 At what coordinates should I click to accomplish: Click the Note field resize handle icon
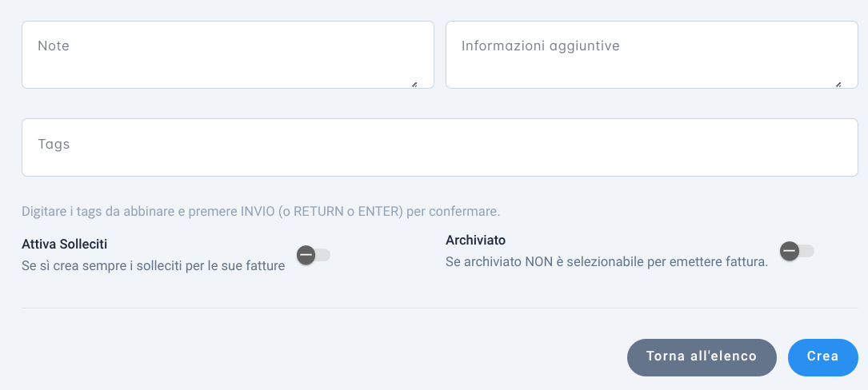tap(414, 85)
